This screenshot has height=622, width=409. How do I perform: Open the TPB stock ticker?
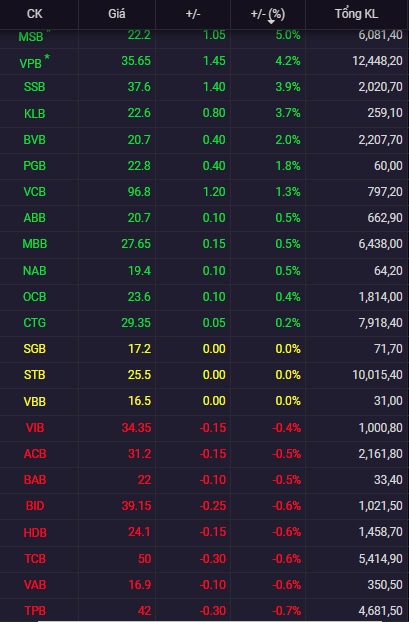click(35, 610)
